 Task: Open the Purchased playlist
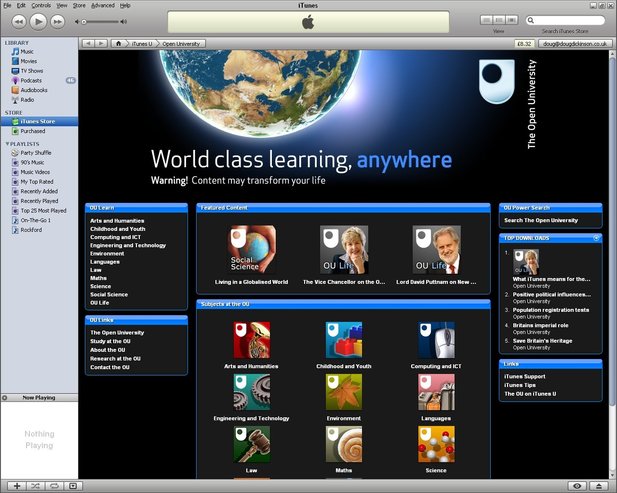click(x=33, y=131)
